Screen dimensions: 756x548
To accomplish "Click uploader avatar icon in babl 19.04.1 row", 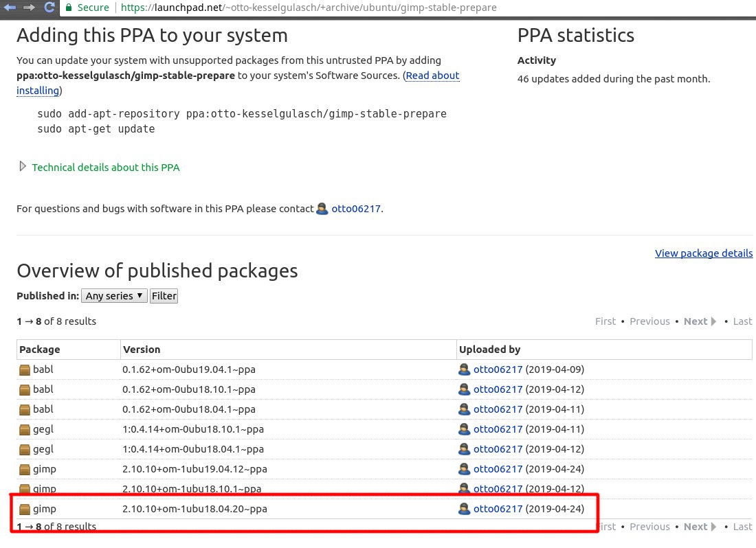I will (465, 370).
